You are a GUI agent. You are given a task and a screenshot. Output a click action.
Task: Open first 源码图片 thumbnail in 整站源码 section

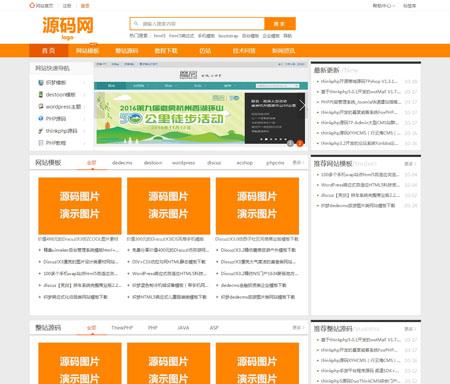tap(80, 363)
